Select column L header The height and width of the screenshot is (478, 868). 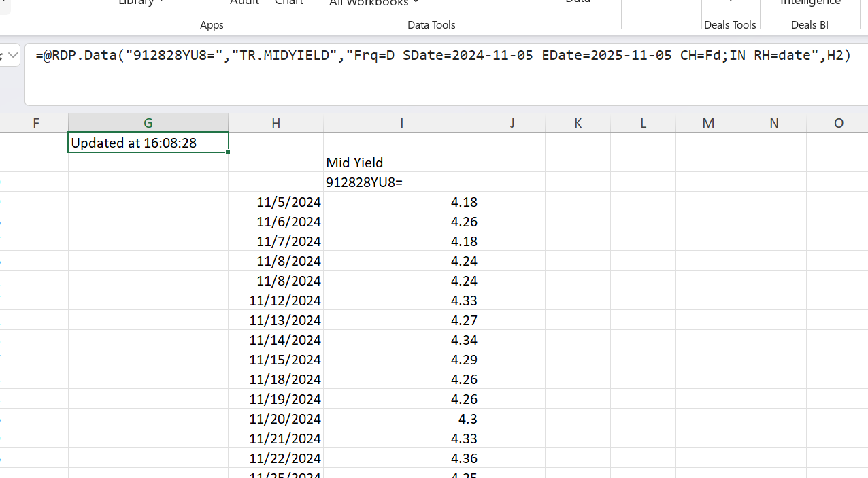click(643, 123)
